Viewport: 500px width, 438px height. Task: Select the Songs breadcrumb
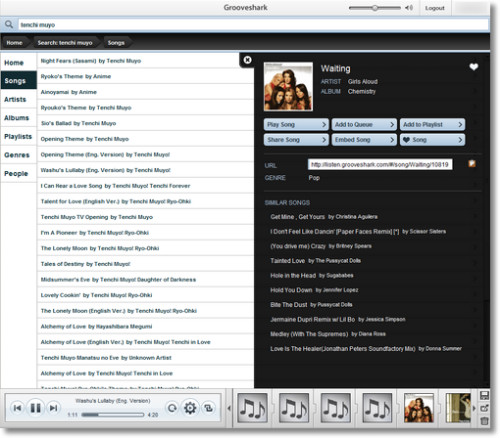click(116, 43)
